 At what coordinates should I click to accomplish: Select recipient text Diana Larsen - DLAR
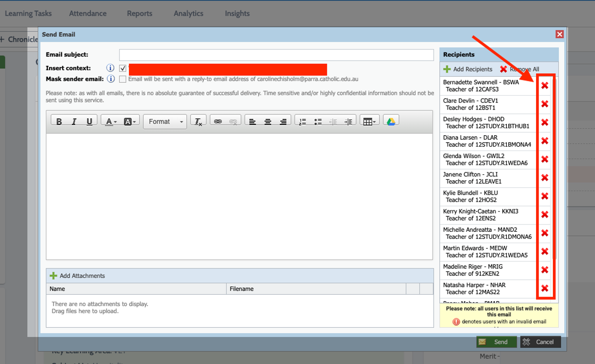[470, 138]
